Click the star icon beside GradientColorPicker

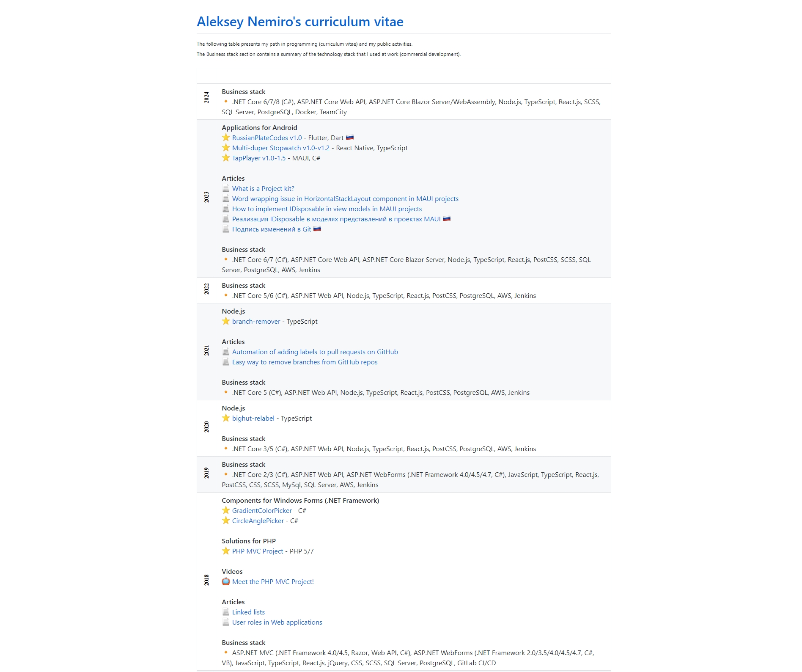pyautogui.click(x=226, y=510)
